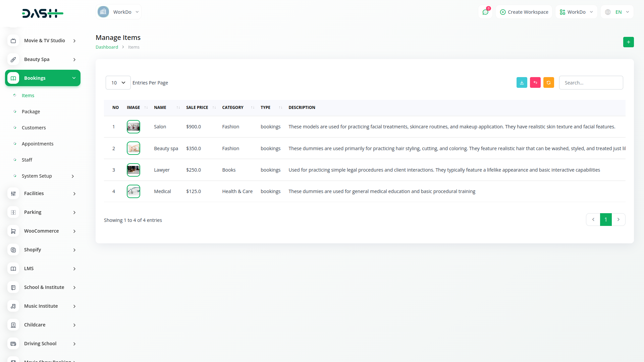
Task: Click the Shopify sidebar icon
Action: [x=13, y=250]
